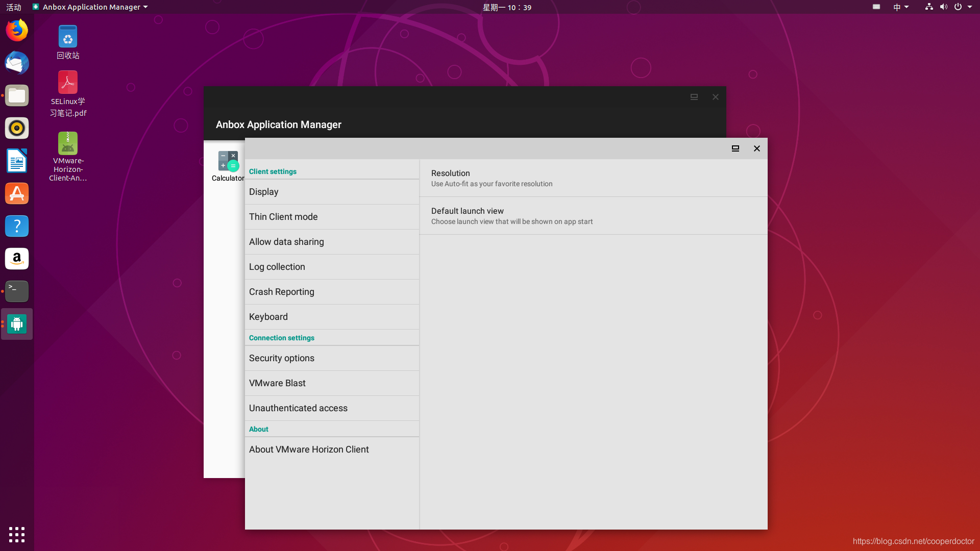Click the About section header

tap(259, 429)
